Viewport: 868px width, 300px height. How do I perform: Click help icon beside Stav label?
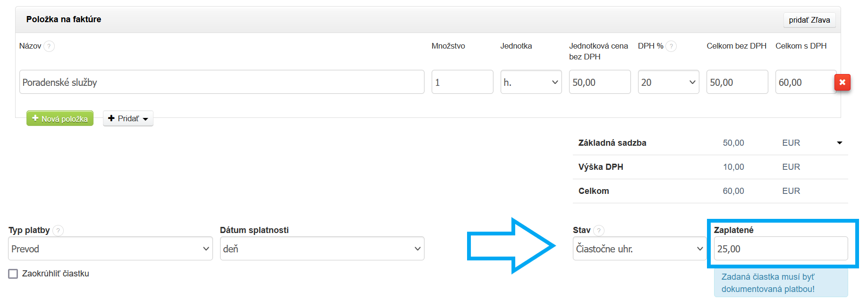(x=599, y=230)
